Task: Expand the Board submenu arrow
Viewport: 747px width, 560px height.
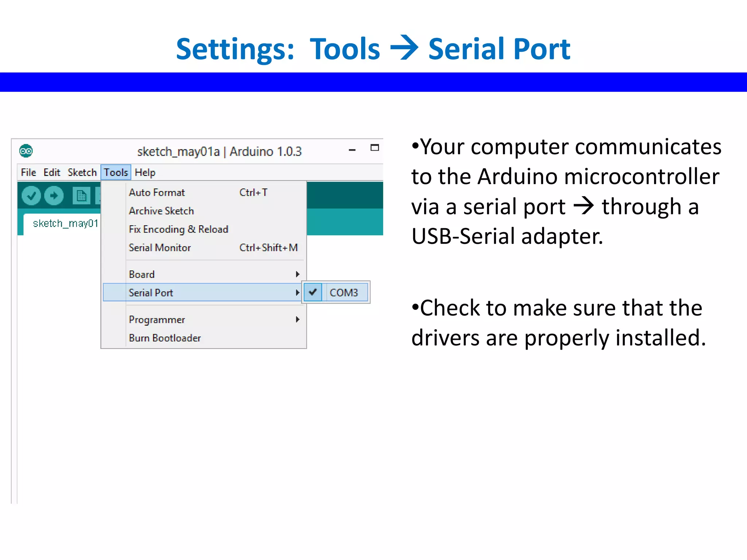Action: point(298,274)
